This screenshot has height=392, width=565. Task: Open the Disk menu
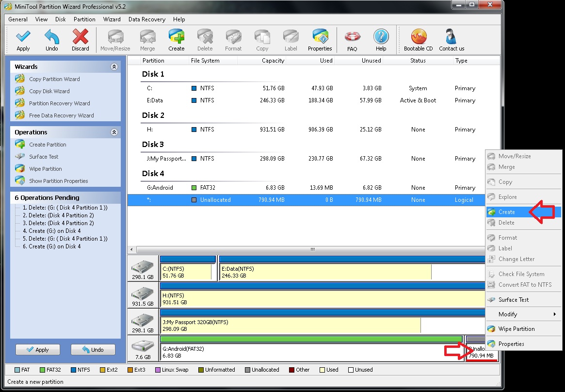pos(61,19)
